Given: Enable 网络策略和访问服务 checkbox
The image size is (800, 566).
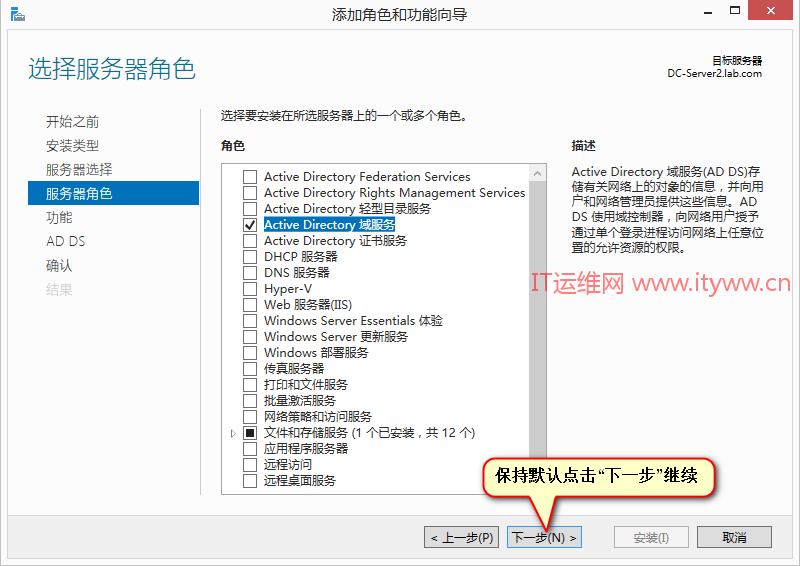Looking at the screenshot, I should (250, 416).
